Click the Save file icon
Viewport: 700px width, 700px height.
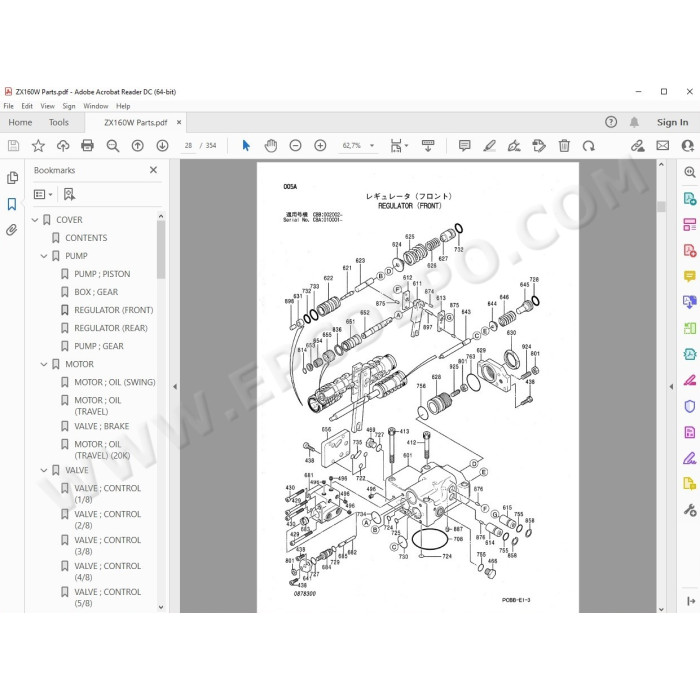13,146
